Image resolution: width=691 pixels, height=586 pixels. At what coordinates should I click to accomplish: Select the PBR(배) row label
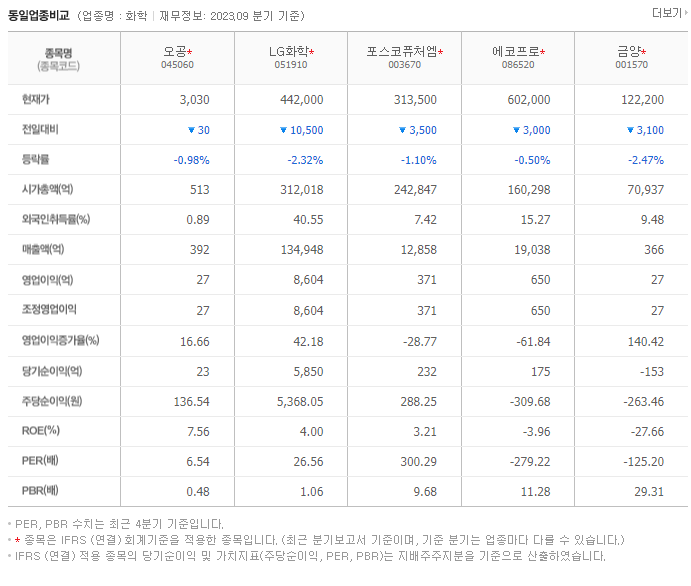pos(40,490)
